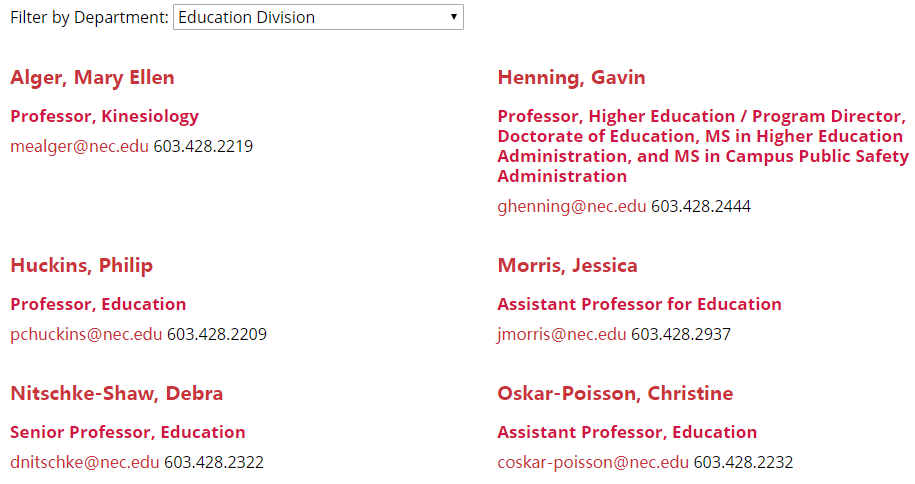Open the Filter by Department dropdown

pyautogui.click(x=318, y=17)
